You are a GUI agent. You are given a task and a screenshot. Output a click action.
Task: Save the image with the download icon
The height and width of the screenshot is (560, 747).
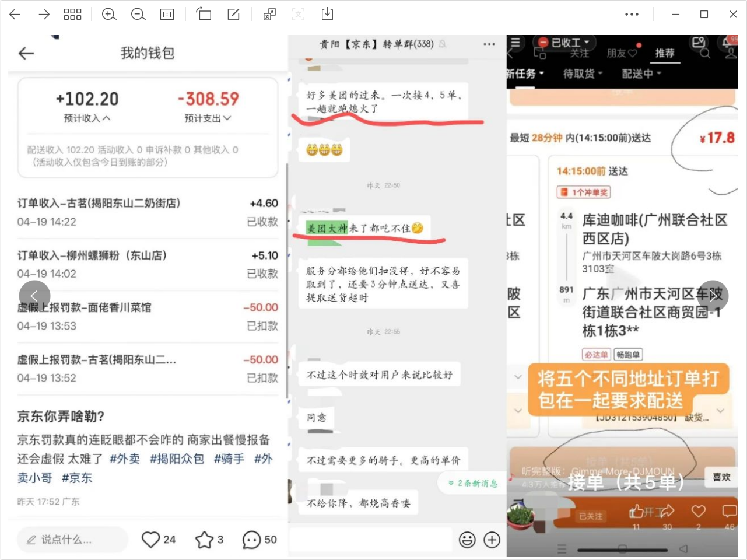click(x=327, y=15)
